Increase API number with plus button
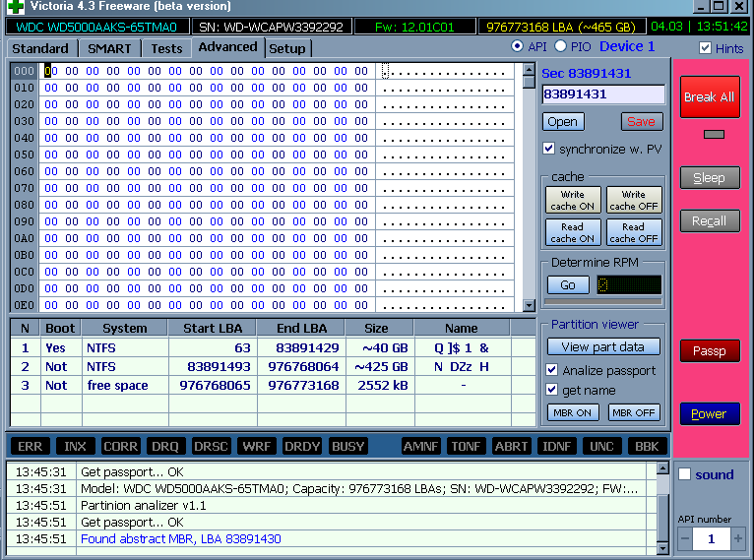Viewport: 754px width, 560px height. (737, 539)
